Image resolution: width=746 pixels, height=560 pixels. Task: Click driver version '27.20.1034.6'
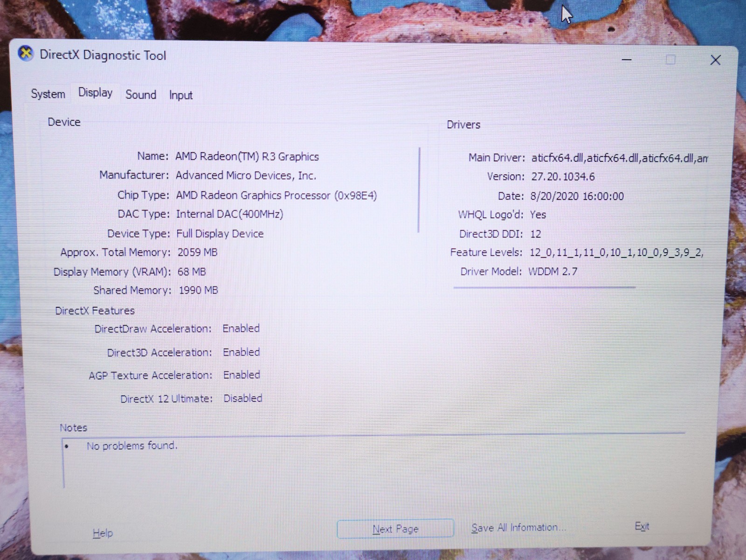click(563, 177)
